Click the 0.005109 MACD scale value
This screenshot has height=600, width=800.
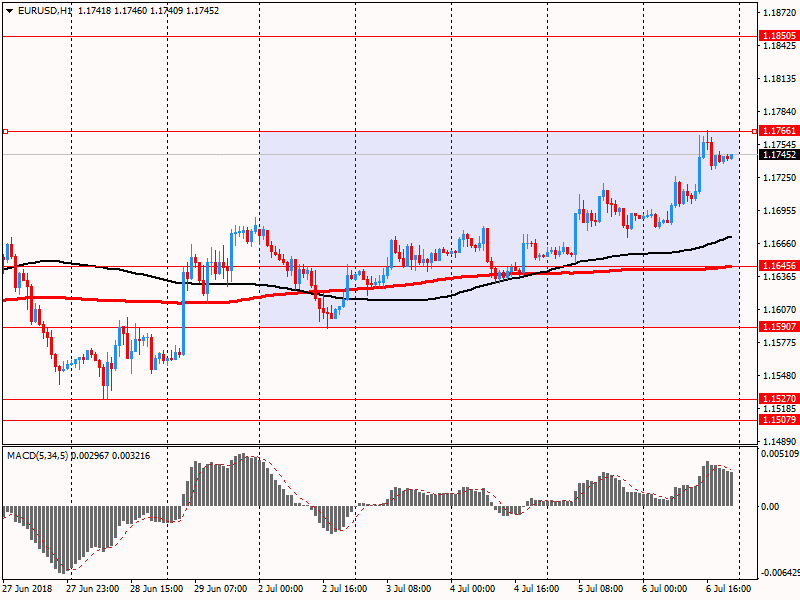780,454
